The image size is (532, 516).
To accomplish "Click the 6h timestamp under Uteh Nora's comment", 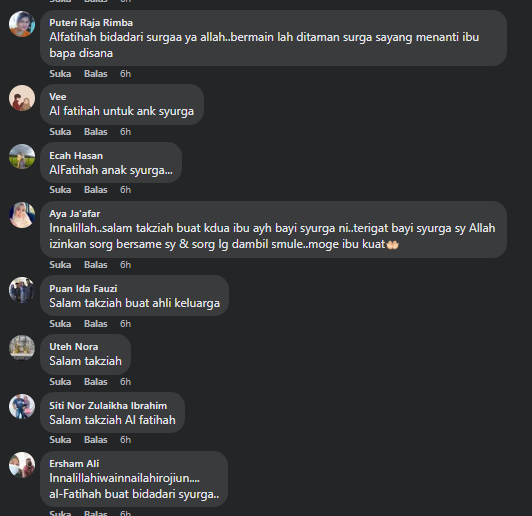I will 126,382.
